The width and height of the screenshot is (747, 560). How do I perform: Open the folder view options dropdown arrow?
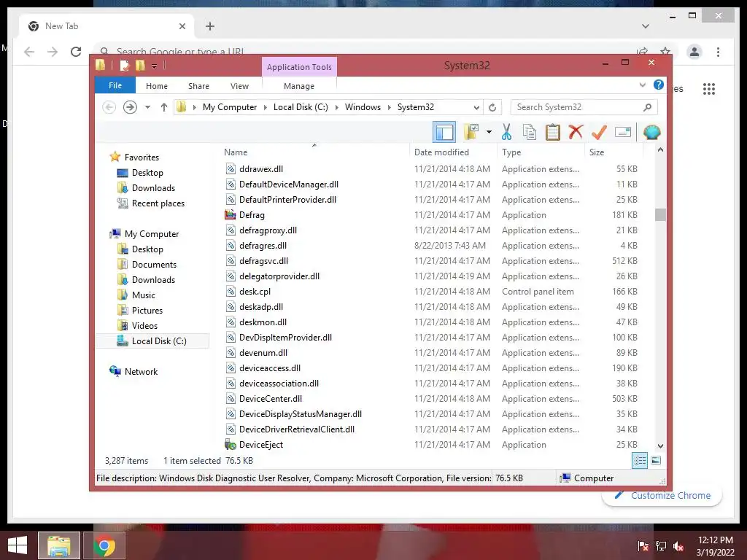coord(489,132)
